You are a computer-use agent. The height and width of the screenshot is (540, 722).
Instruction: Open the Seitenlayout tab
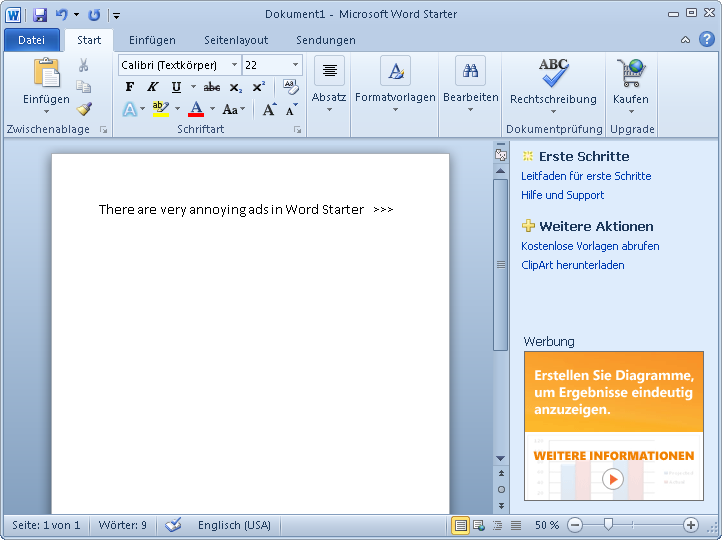pyautogui.click(x=236, y=40)
